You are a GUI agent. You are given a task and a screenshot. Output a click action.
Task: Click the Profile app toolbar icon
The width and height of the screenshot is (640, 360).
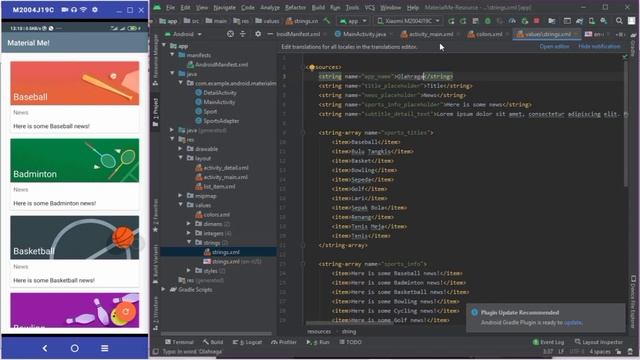[x=512, y=20]
